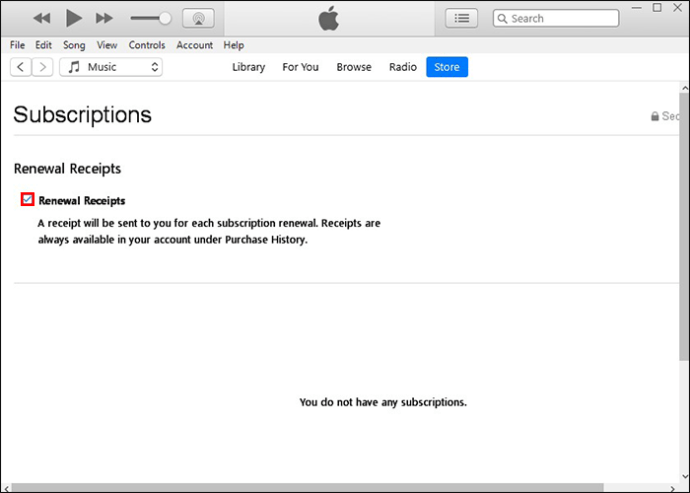Click the vertical scrollbar down arrow
The width and height of the screenshot is (690, 493).
(x=685, y=477)
